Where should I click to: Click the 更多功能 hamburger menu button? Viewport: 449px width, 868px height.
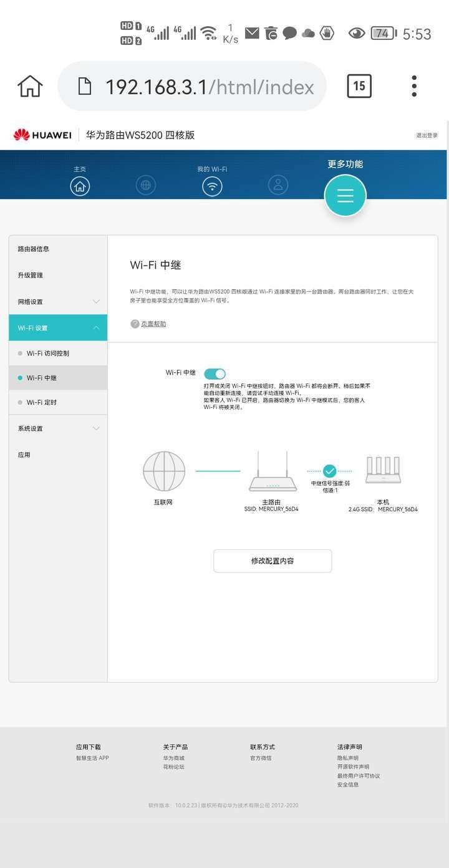[345, 196]
